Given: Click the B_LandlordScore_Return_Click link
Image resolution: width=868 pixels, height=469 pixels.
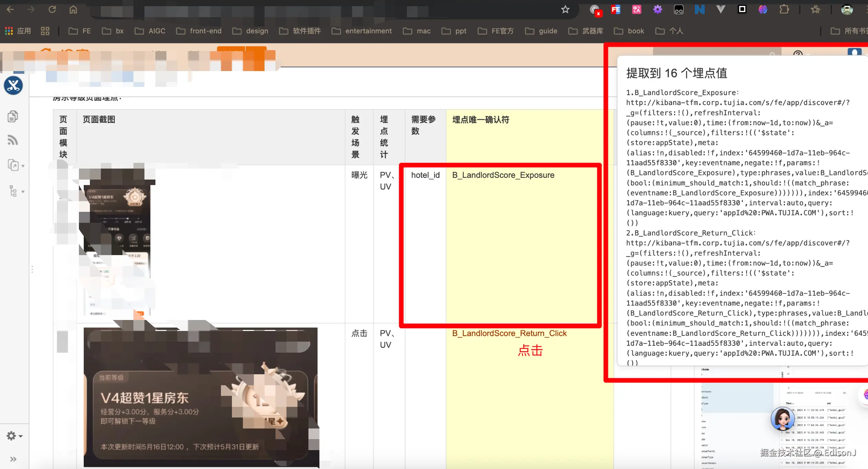Looking at the screenshot, I should [x=509, y=333].
